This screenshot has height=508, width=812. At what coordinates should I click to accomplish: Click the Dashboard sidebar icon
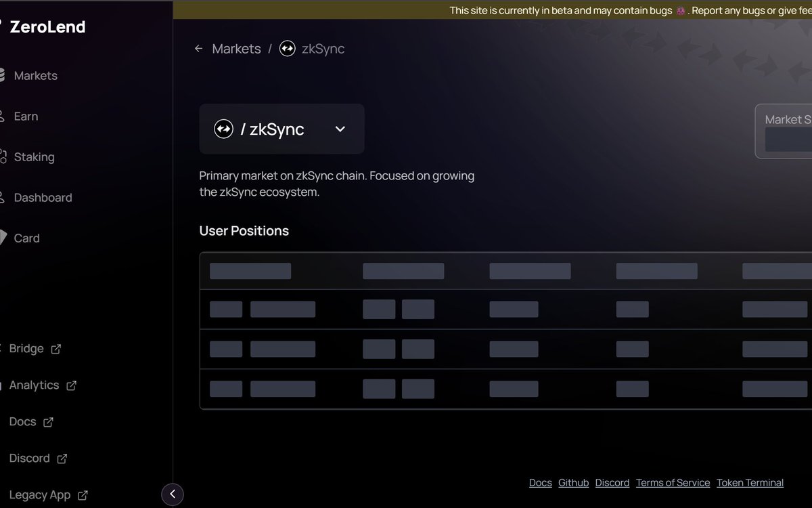coord(2,197)
